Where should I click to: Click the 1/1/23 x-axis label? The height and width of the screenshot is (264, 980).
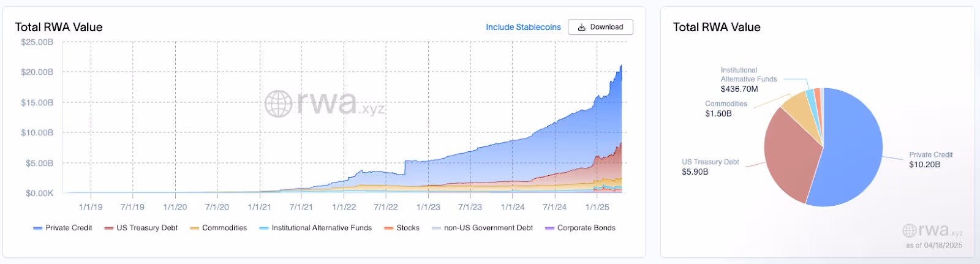point(428,207)
